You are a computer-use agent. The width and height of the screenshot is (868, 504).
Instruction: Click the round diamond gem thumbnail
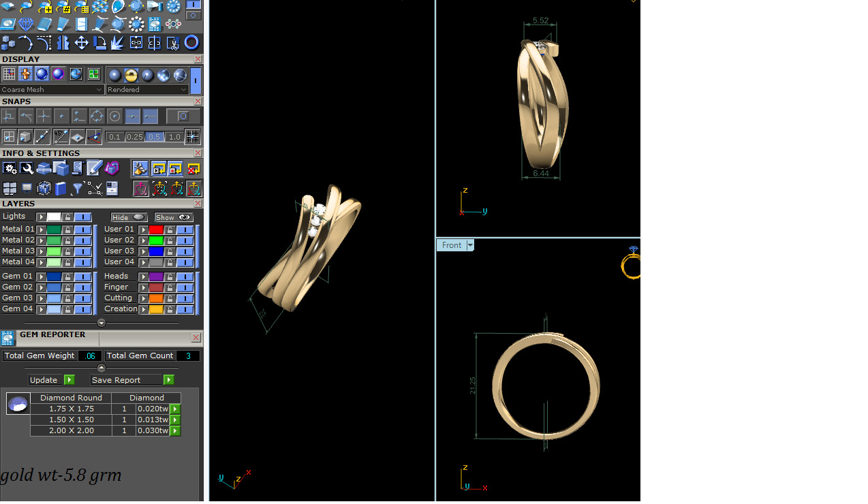tap(18, 404)
